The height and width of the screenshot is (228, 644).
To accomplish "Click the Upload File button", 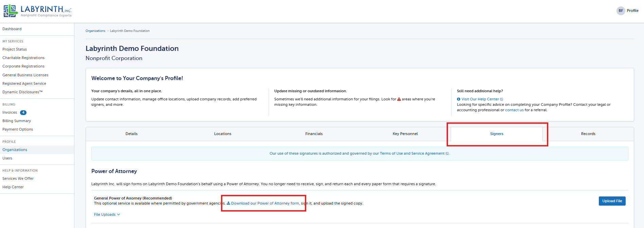I will (612, 201).
